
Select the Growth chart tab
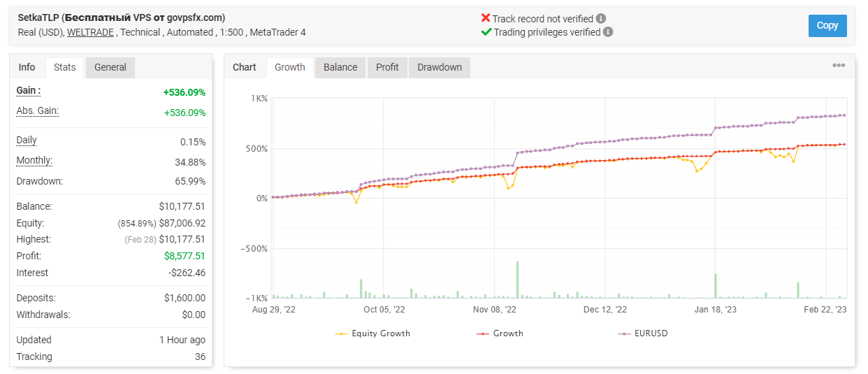[290, 67]
